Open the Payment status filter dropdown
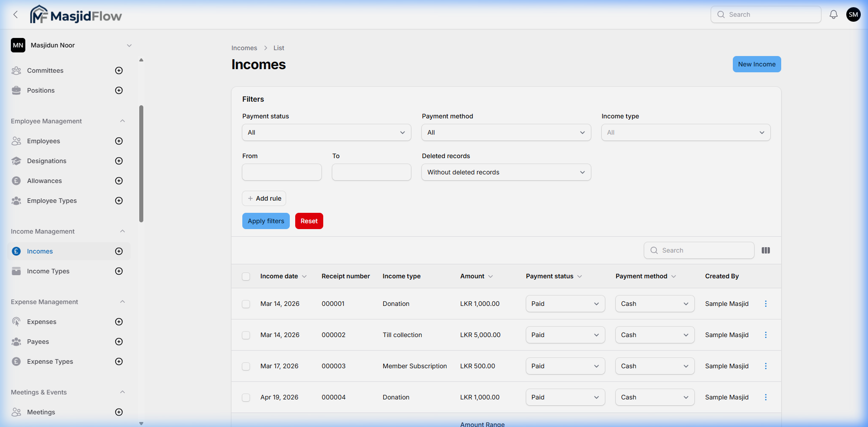 326,132
